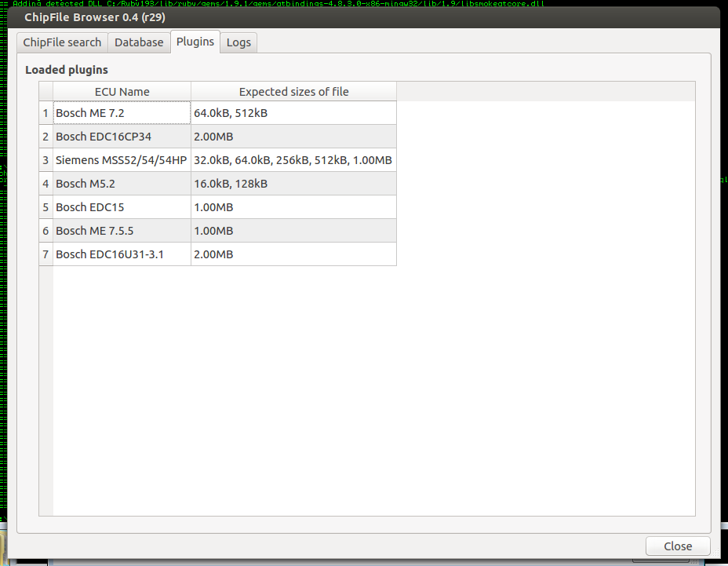Open the Logs tab
728x566 pixels.
pos(238,42)
